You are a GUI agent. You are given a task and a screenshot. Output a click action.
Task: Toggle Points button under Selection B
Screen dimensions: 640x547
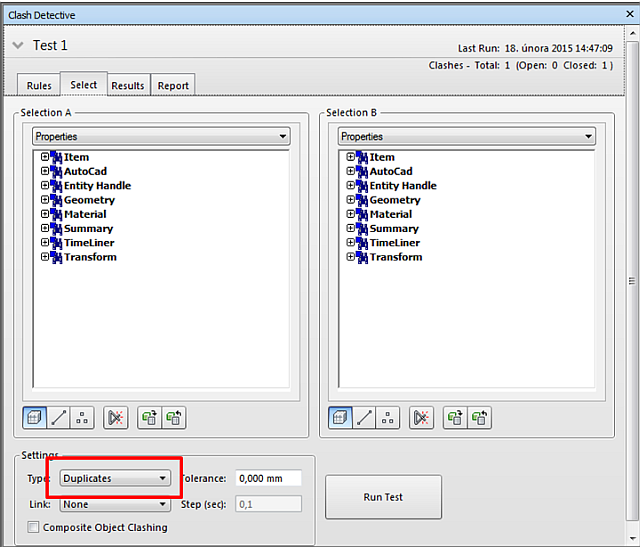pyautogui.click(x=389, y=418)
